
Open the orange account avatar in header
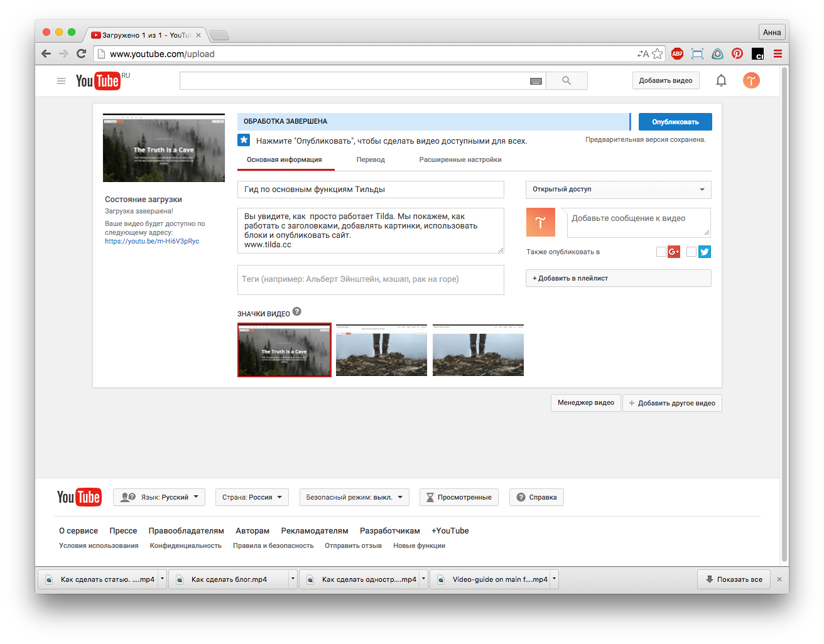click(x=751, y=80)
